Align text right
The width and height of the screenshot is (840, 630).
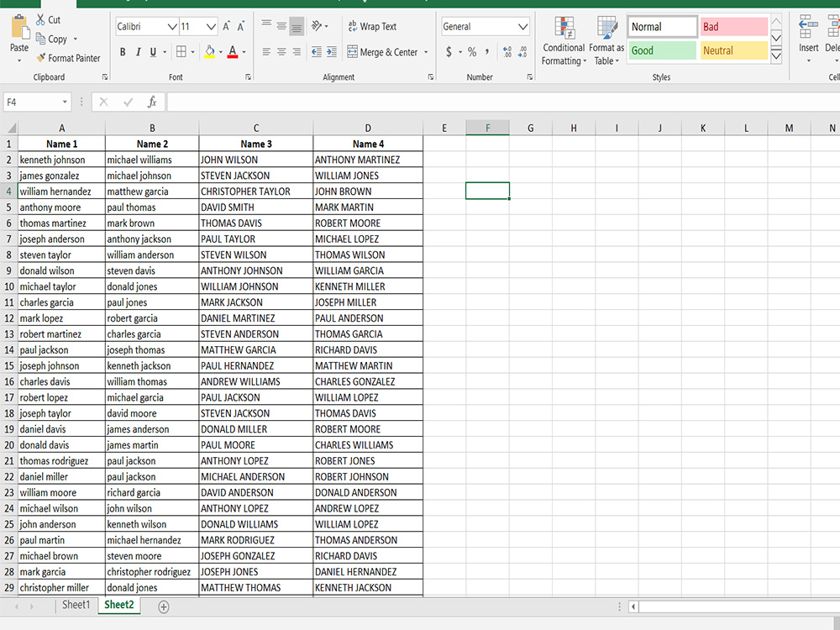[297, 52]
